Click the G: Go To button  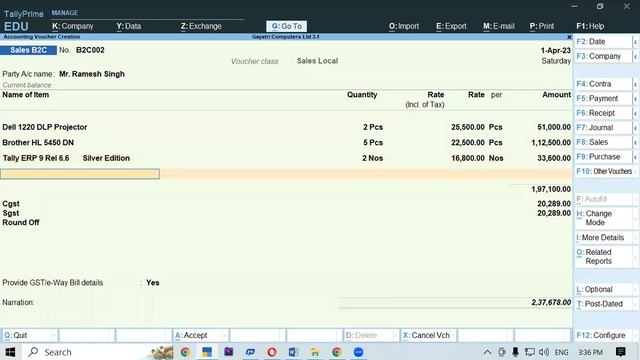287,26
